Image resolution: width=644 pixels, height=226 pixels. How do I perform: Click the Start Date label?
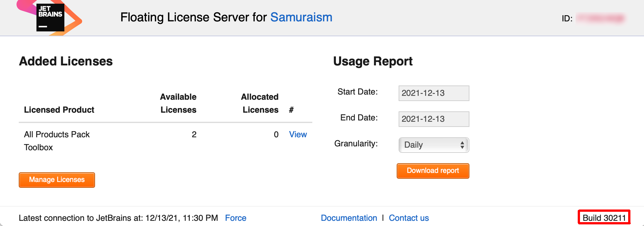[x=358, y=92]
